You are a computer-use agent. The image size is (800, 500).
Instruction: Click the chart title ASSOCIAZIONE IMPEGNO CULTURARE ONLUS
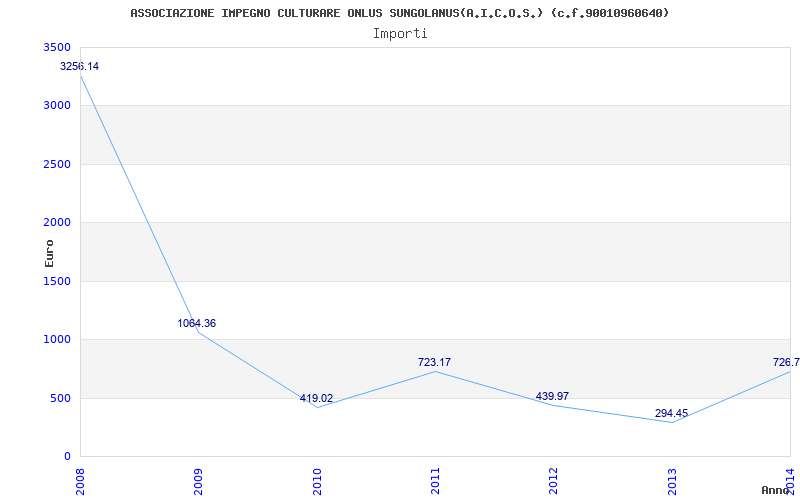tap(399, 13)
